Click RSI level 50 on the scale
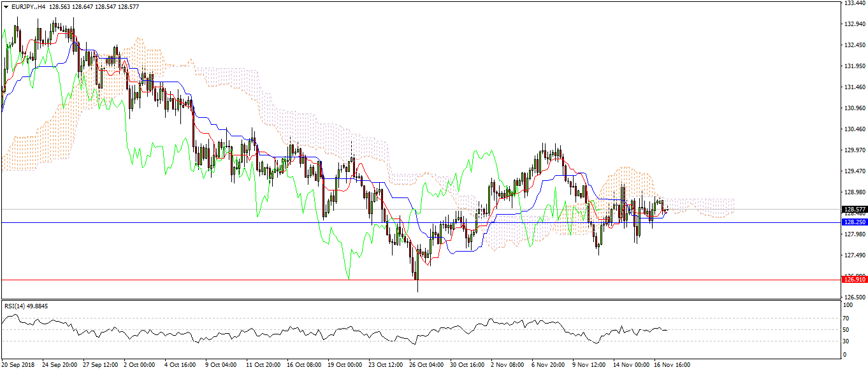This screenshot has width=868, height=372. click(846, 329)
